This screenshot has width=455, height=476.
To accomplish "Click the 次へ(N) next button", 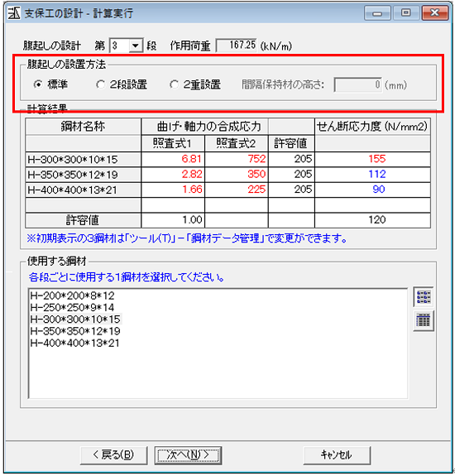I will [x=188, y=454].
